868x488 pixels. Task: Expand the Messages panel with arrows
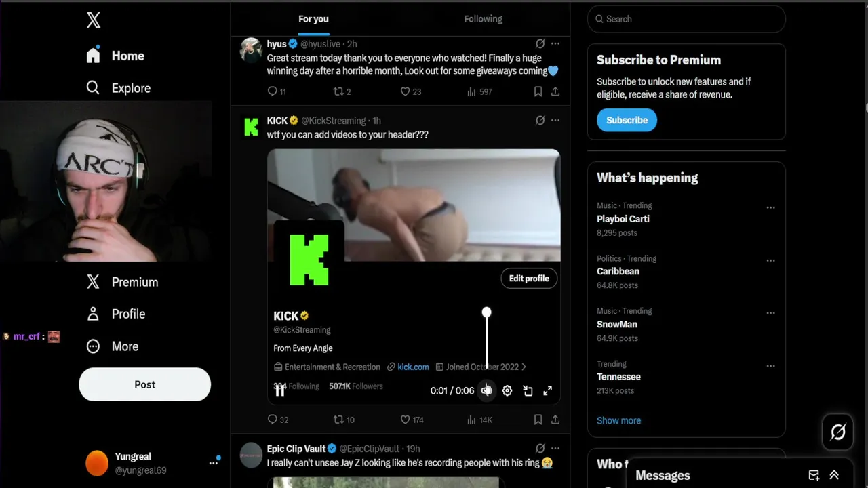(834, 475)
